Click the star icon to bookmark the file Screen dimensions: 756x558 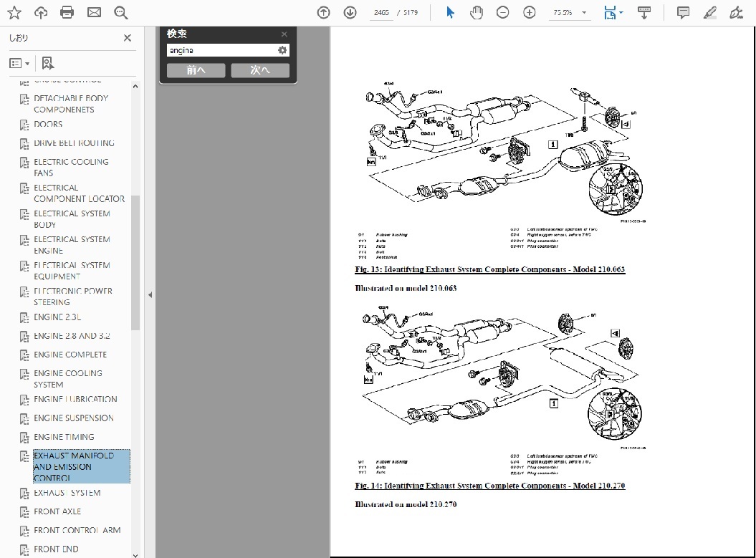pos(14,12)
